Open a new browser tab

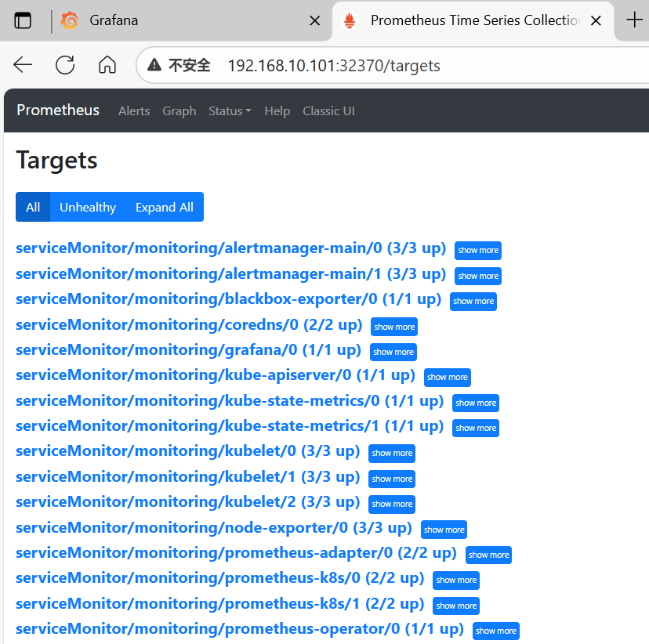tap(634, 20)
